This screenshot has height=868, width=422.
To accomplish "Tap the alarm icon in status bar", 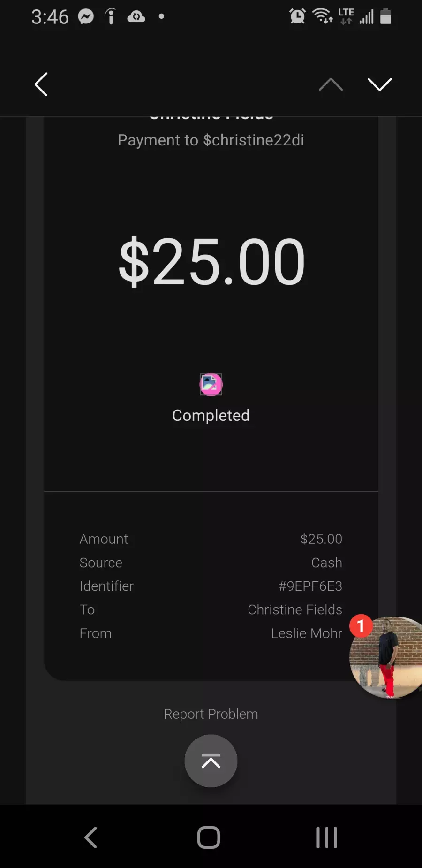I will [297, 16].
